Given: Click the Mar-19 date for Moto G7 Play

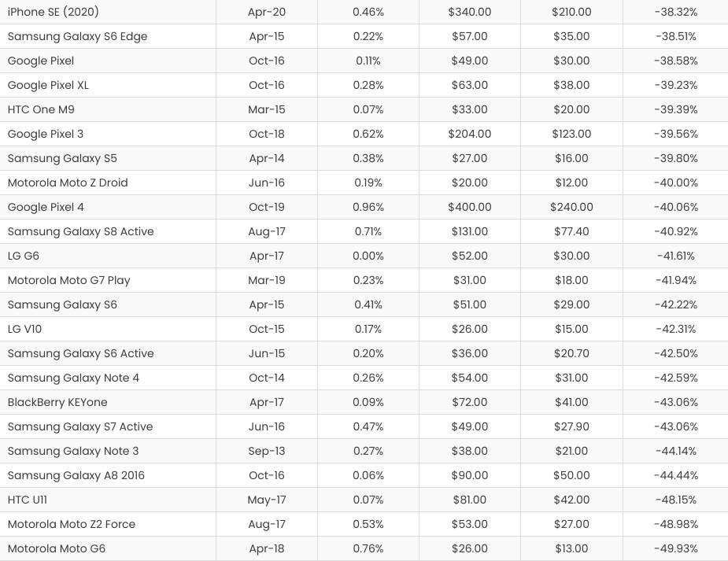Looking at the screenshot, I should [266, 280].
